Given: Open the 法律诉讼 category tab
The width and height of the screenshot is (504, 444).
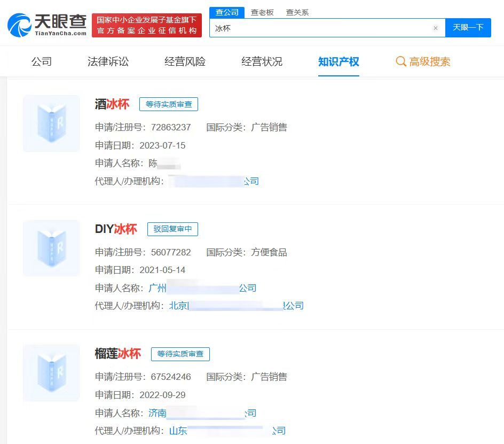Looking at the screenshot, I should point(108,61).
